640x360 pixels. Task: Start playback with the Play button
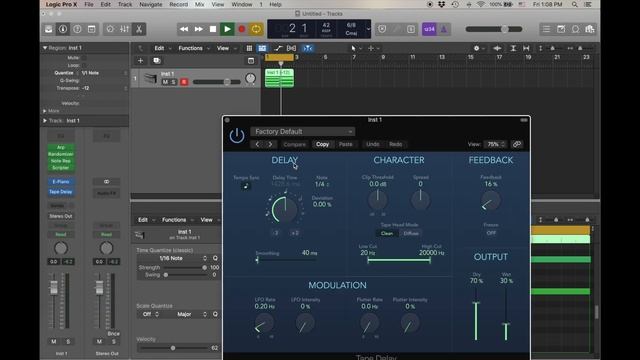[227, 29]
